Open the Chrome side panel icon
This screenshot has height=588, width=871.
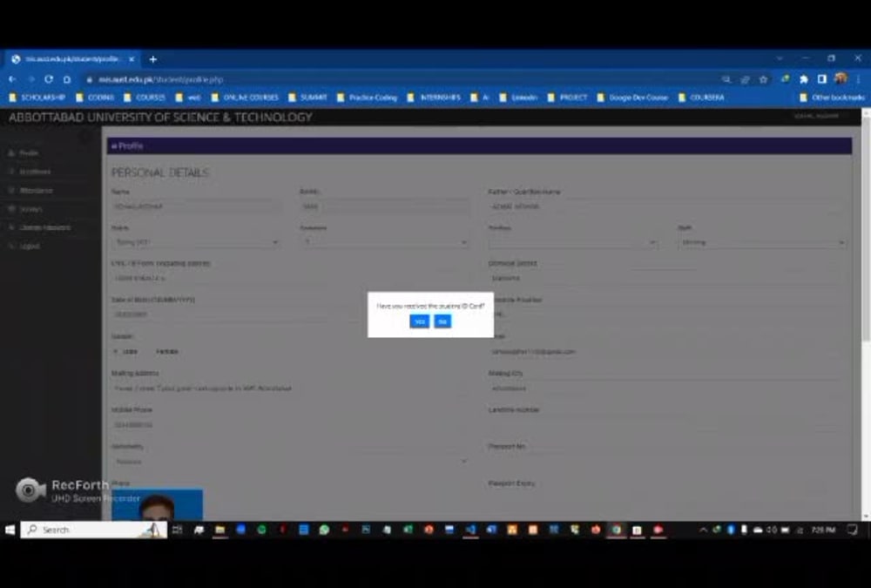[x=821, y=79]
